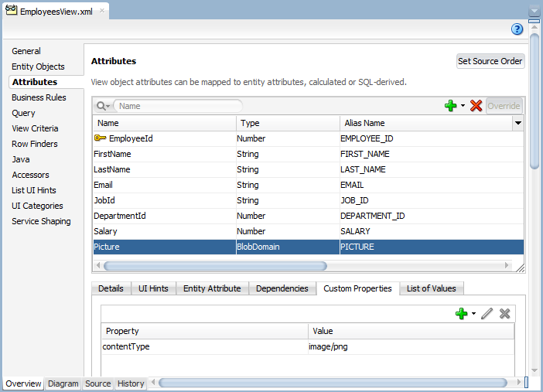Image resolution: width=543 pixels, height=392 pixels.
Task: Click the green plus add attribute icon
Action: click(450, 106)
